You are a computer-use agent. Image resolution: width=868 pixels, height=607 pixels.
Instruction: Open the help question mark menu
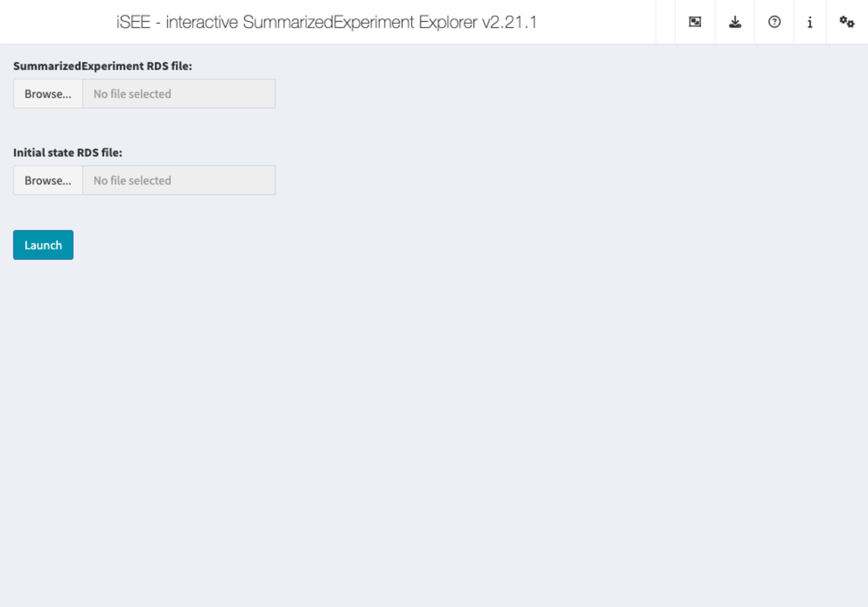(x=774, y=22)
